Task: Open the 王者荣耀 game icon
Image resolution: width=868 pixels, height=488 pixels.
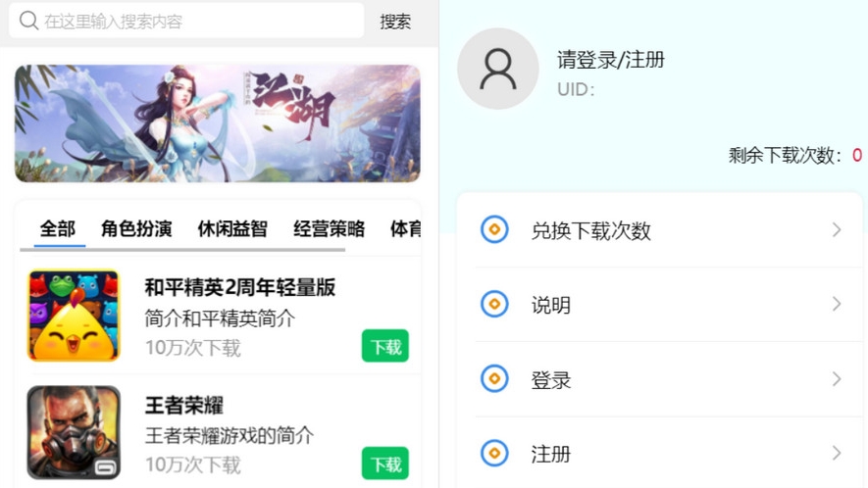Action: click(x=74, y=432)
